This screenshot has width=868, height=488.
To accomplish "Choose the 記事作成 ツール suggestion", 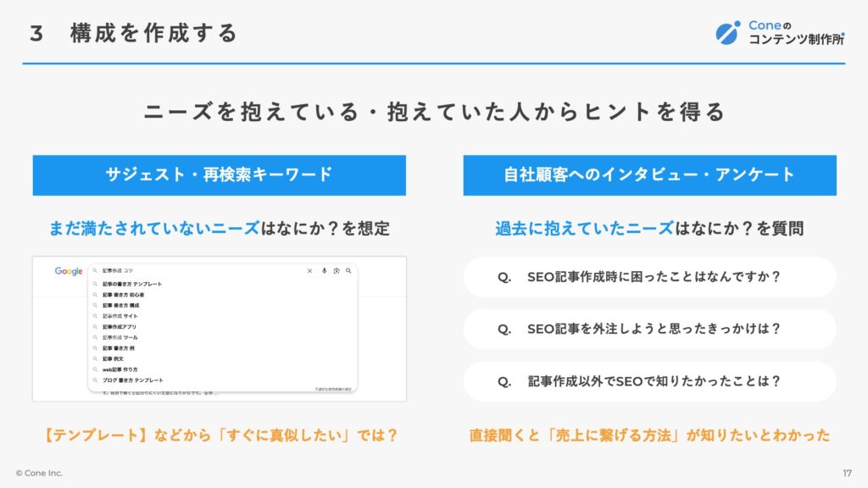I will (120, 337).
